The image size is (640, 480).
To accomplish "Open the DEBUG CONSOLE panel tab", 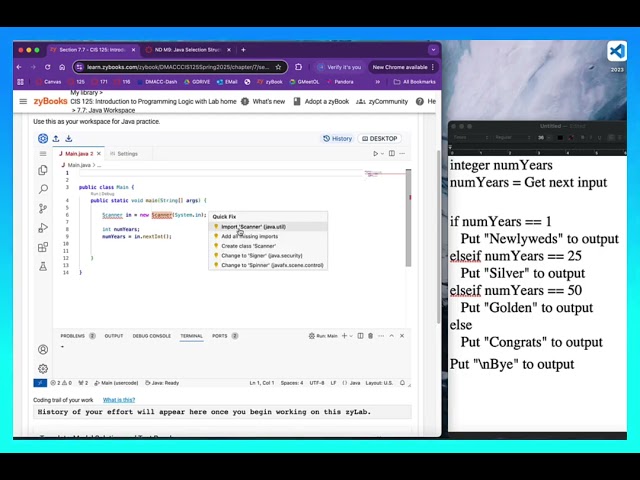I will 152,336.
